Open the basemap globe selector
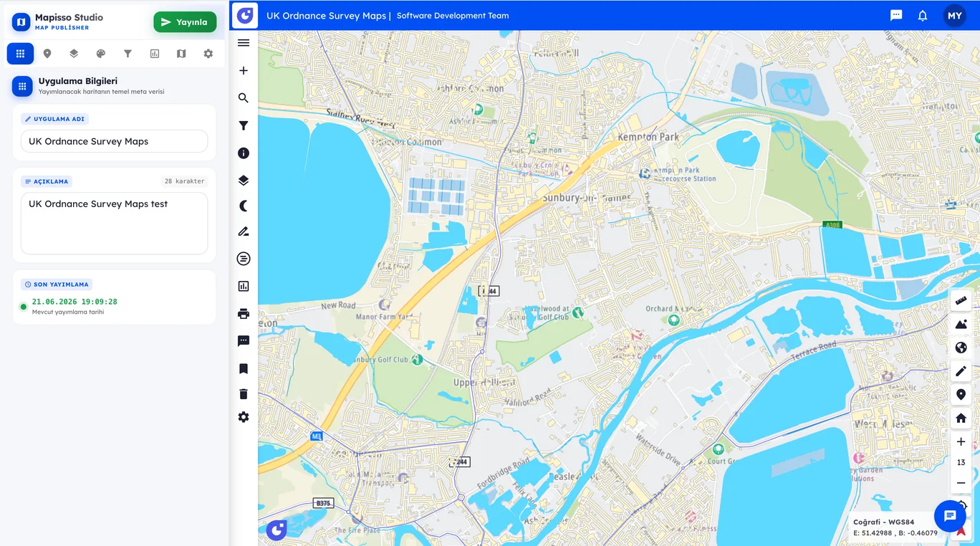 click(x=961, y=348)
